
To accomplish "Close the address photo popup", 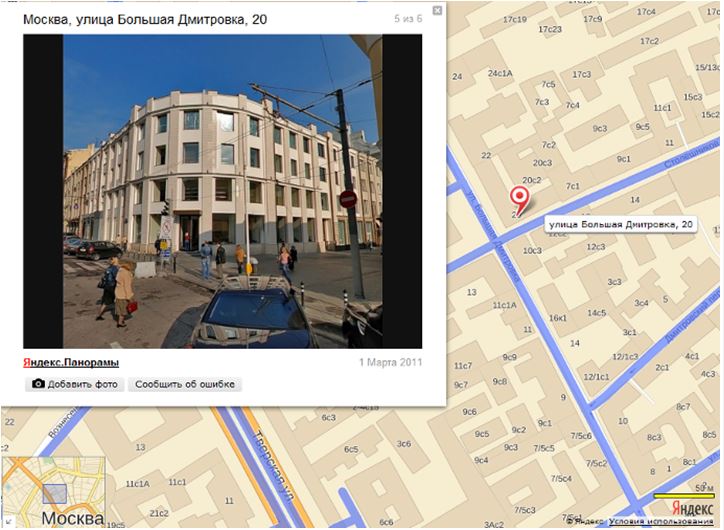I will pyautogui.click(x=437, y=11).
